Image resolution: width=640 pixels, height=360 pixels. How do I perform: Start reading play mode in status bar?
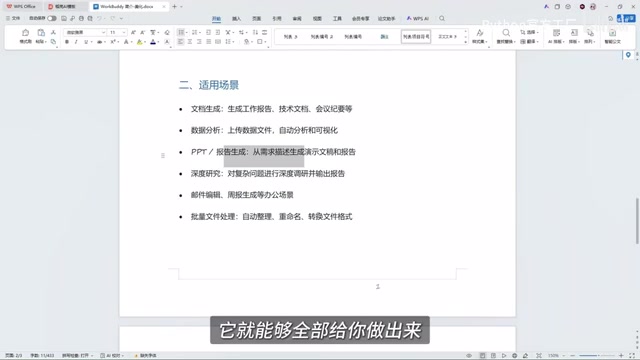(504, 356)
